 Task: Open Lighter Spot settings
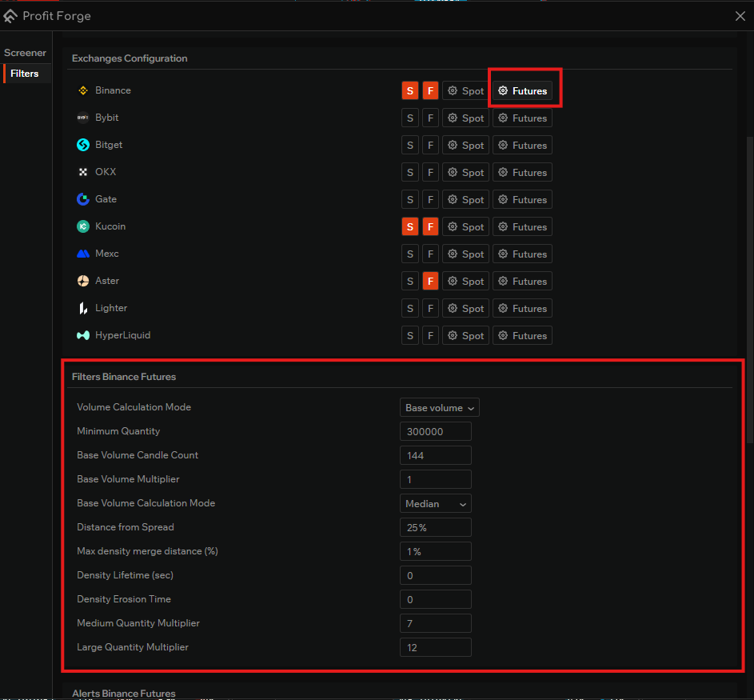[465, 308]
